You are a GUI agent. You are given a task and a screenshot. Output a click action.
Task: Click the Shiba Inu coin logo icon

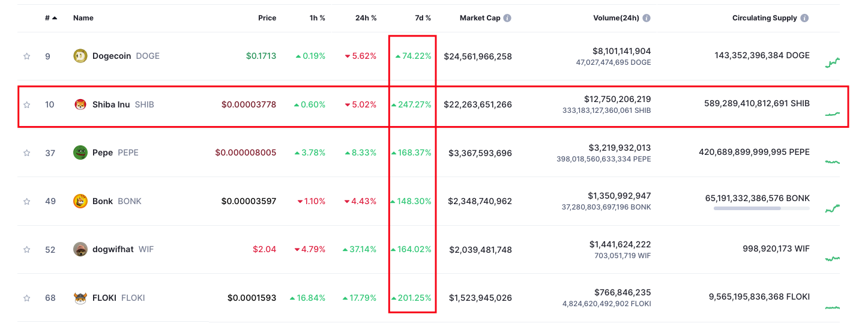click(x=80, y=104)
